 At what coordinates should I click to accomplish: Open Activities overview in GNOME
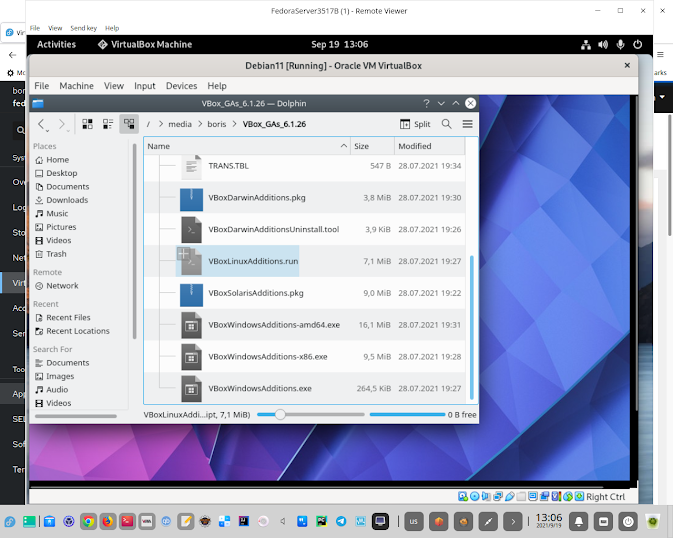[56, 45]
